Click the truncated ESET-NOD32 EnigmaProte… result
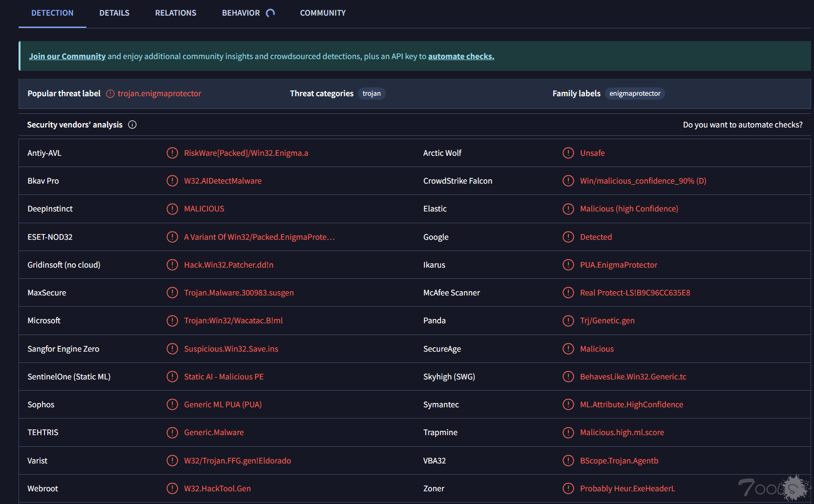814x504 pixels. click(259, 237)
